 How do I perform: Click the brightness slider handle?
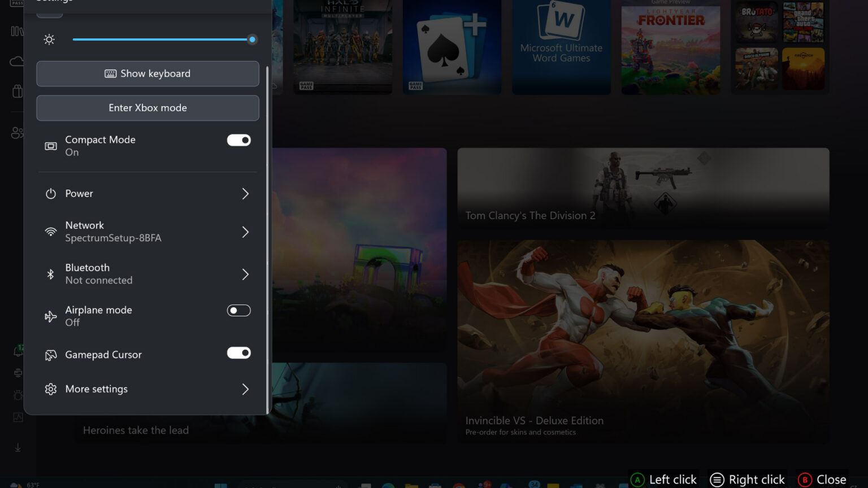pyautogui.click(x=252, y=40)
